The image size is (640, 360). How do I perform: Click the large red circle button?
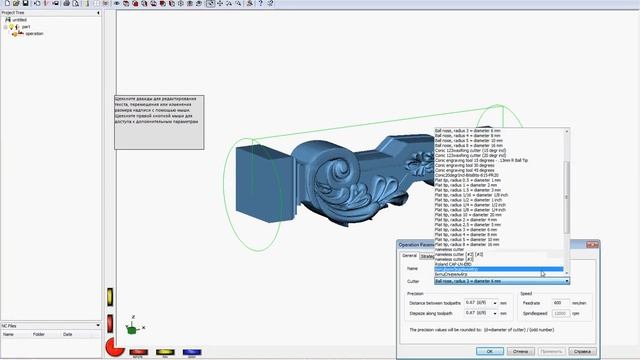point(114,347)
